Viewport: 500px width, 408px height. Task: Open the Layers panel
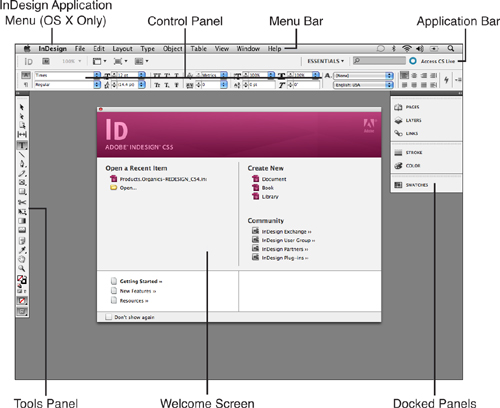click(x=408, y=120)
